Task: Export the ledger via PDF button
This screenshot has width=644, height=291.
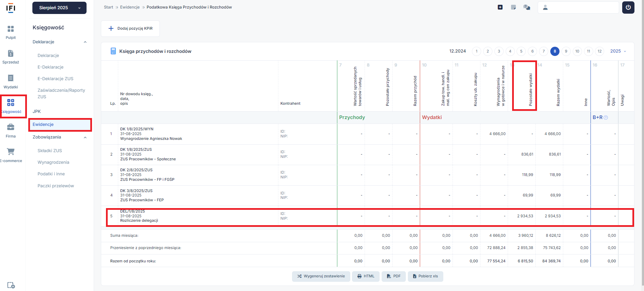Action: click(394, 276)
